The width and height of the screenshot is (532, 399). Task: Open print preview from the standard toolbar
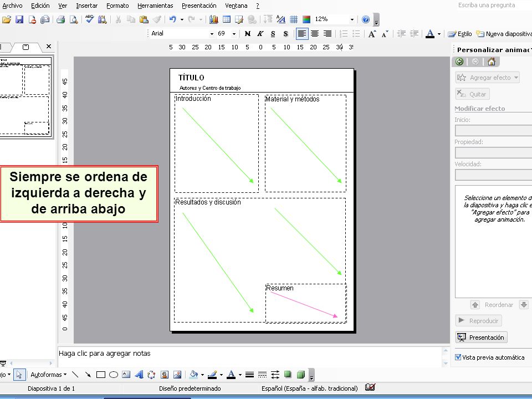[x=74, y=19]
